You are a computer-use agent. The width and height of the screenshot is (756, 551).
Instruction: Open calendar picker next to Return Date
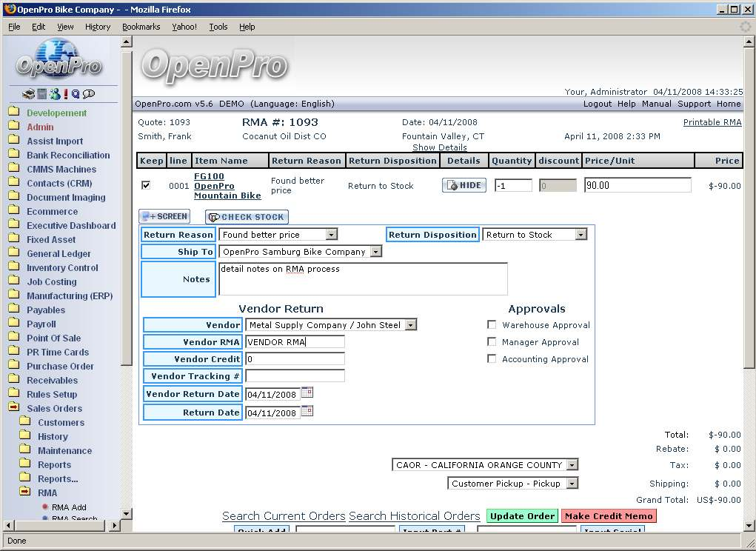pos(307,412)
